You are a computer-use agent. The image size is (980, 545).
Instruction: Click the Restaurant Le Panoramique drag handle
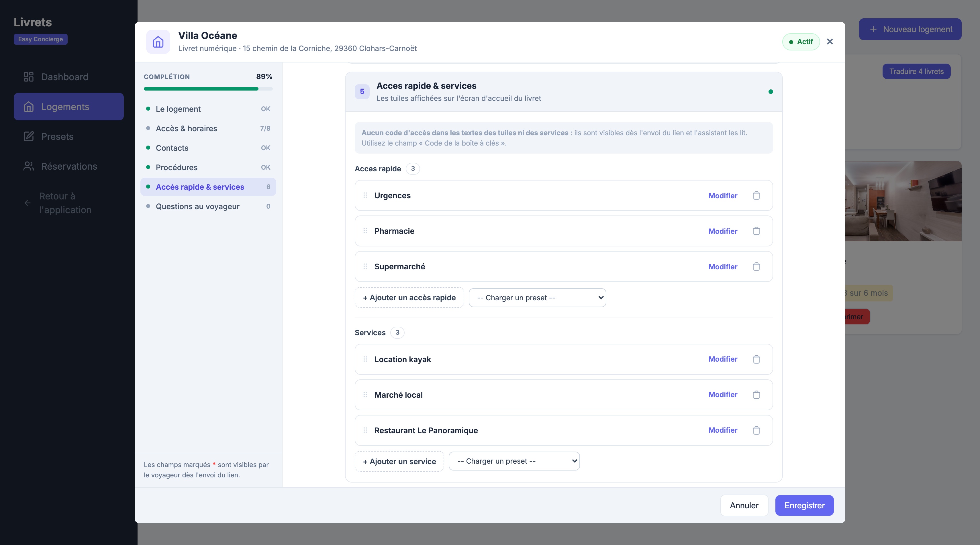365,430
